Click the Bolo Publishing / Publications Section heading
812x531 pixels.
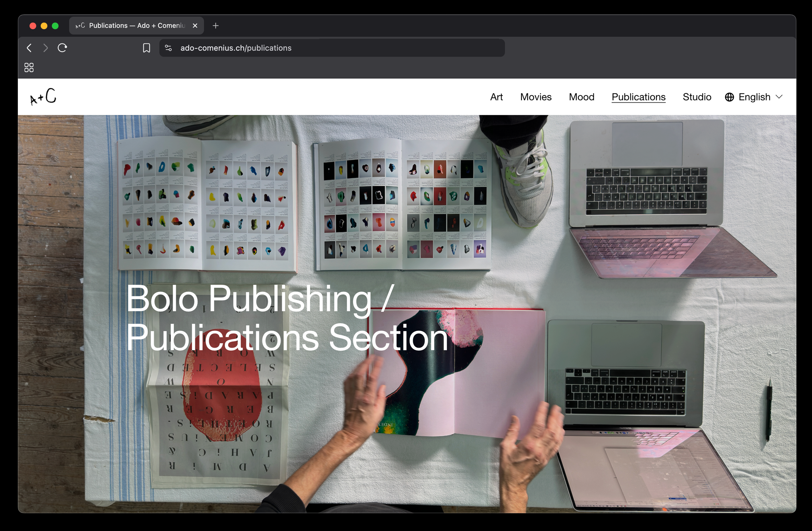pos(287,318)
